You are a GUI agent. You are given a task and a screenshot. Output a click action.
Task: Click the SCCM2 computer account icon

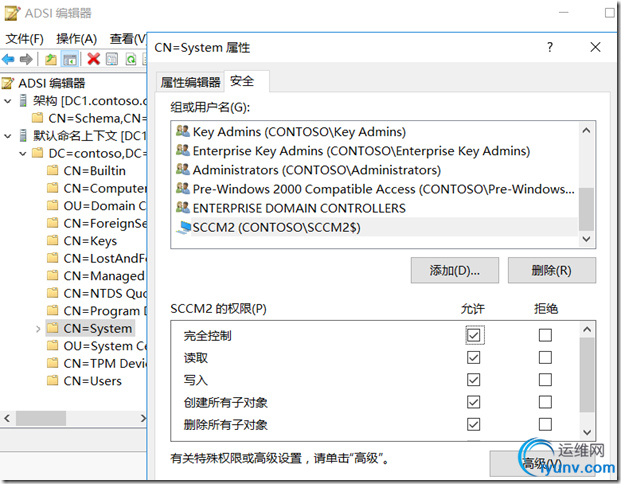click(183, 227)
